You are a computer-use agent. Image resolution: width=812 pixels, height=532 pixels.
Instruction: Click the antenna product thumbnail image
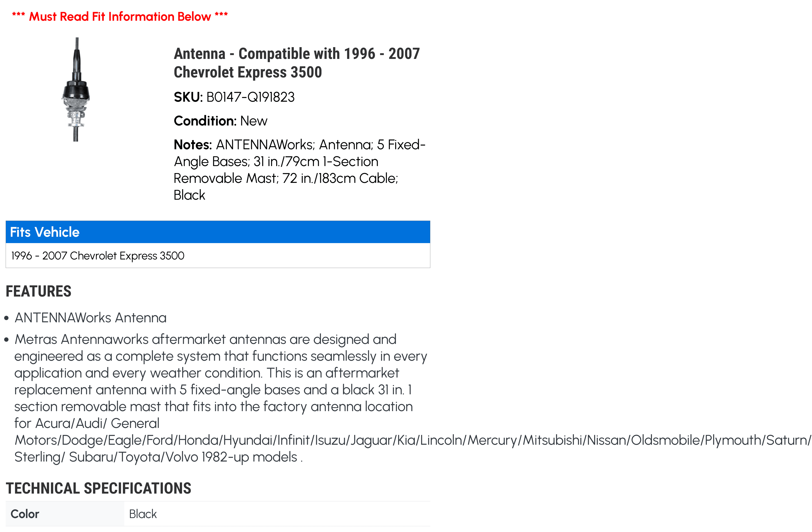click(76, 89)
